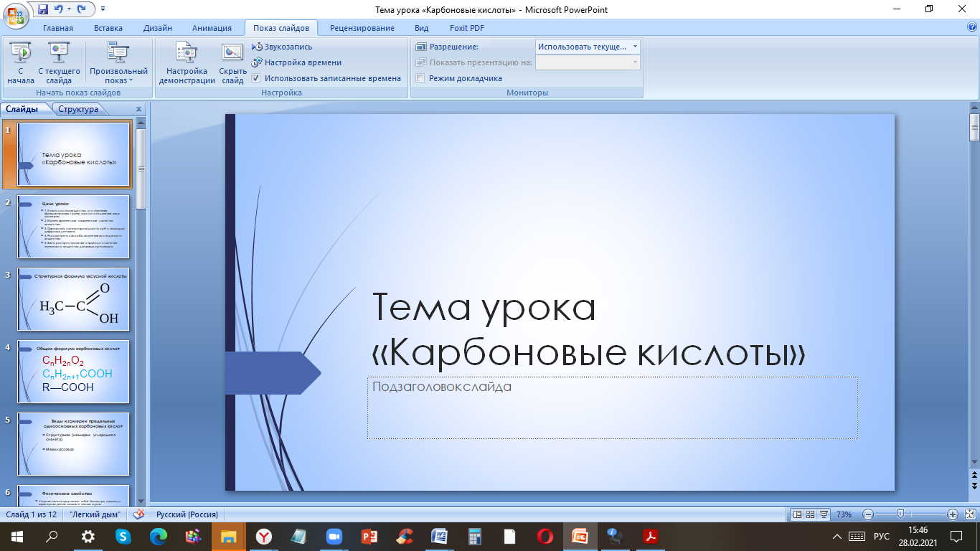Viewport: 980px width, 551px height.
Task: Click the 73% zoom level button
Action: (x=844, y=514)
